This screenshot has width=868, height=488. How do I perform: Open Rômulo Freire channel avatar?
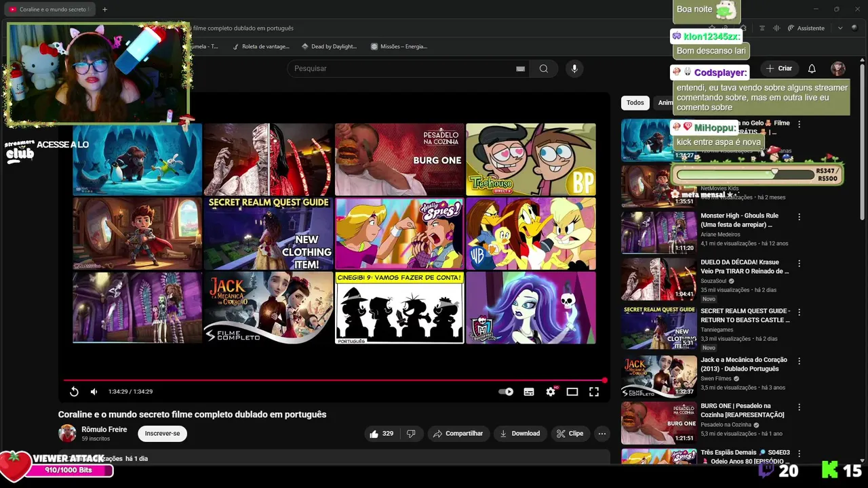tap(67, 434)
